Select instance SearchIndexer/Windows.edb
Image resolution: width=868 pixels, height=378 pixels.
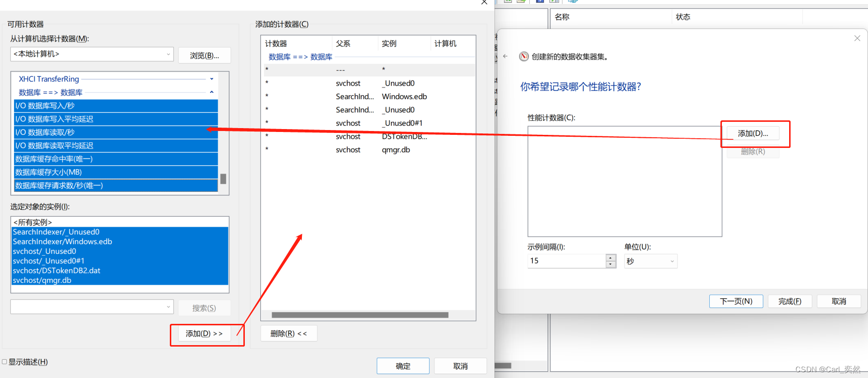pos(120,242)
